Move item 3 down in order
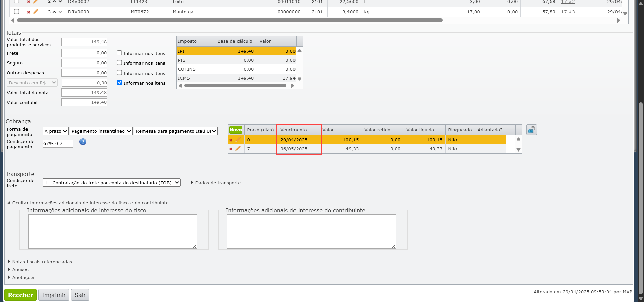 coord(60,12)
